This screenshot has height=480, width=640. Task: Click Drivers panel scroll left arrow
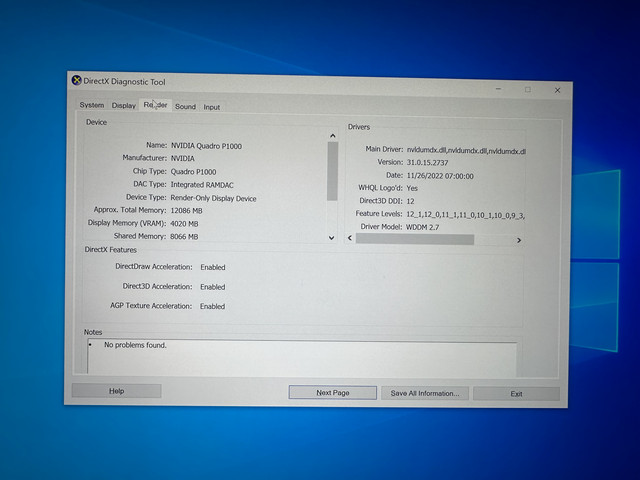[x=350, y=238]
